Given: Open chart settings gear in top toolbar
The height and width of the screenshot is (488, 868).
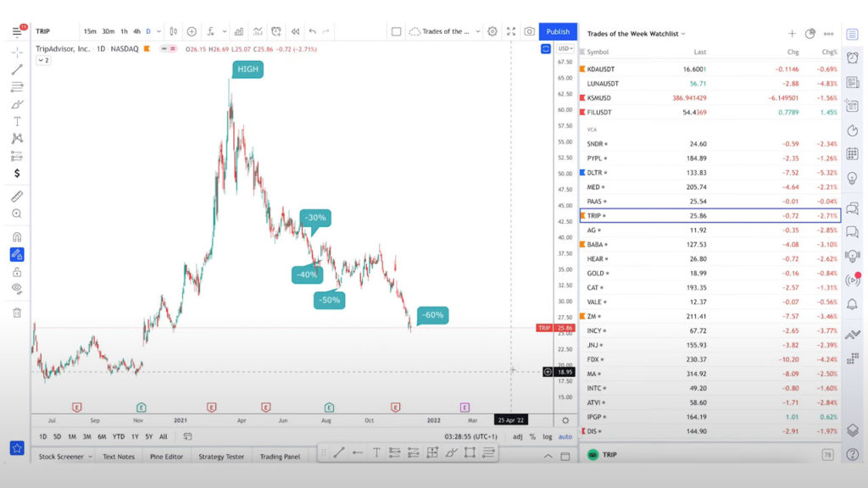Looking at the screenshot, I should 492,31.
